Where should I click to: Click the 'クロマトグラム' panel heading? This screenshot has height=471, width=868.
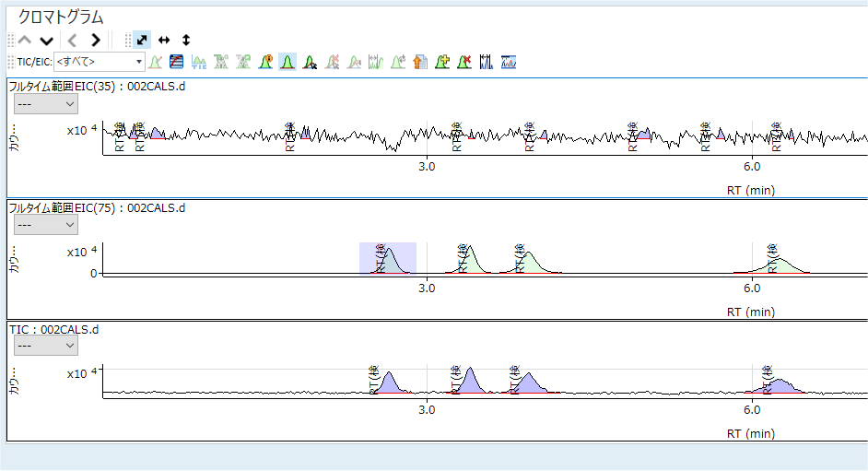pyautogui.click(x=61, y=18)
